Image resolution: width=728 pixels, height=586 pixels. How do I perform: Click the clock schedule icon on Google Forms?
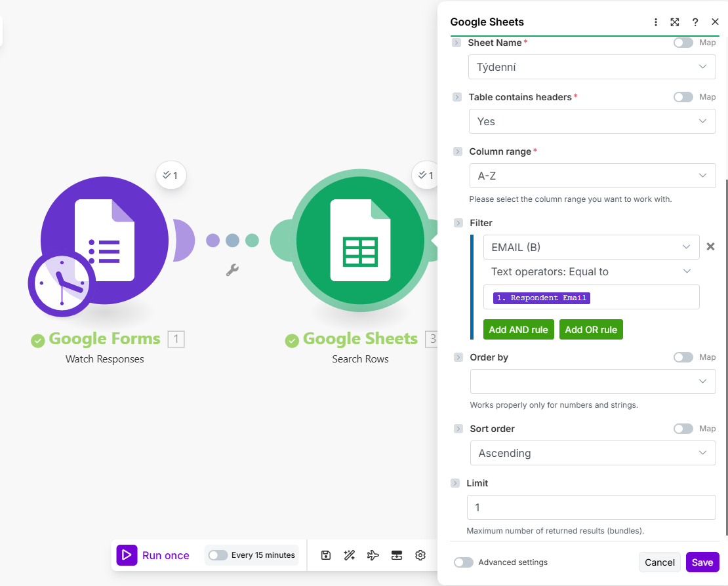(x=62, y=283)
